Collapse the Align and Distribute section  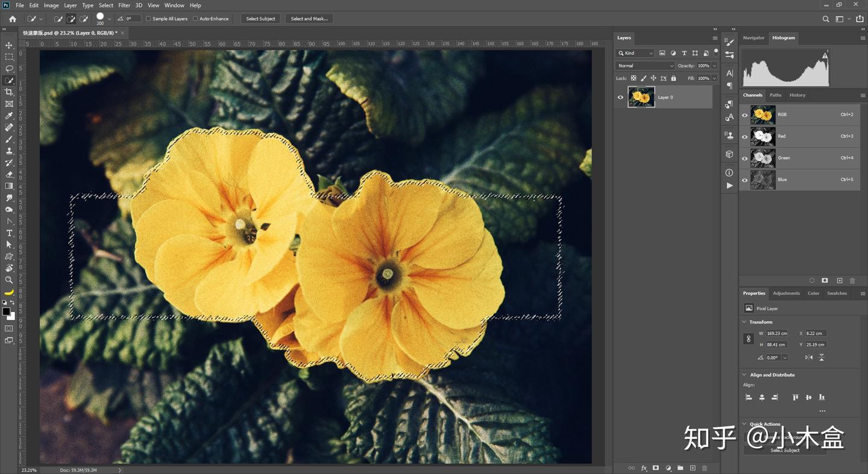tap(744, 375)
